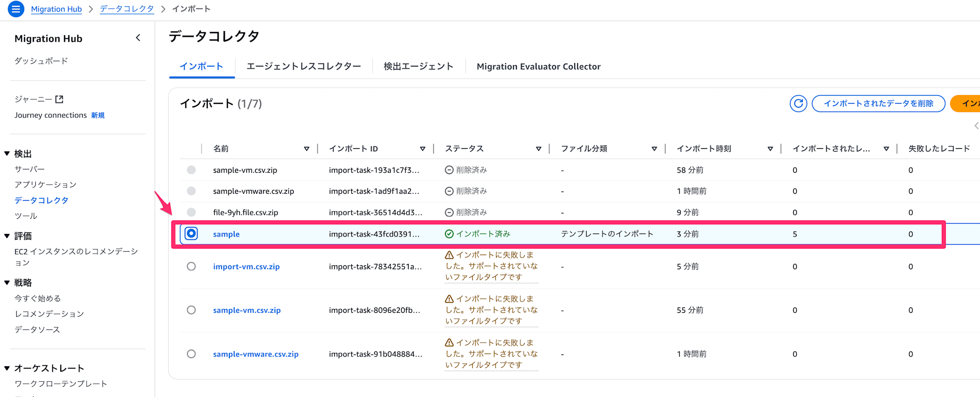This screenshot has height=397, width=980.
Task: Open the sample import link
Action: (x=226, y=234)
